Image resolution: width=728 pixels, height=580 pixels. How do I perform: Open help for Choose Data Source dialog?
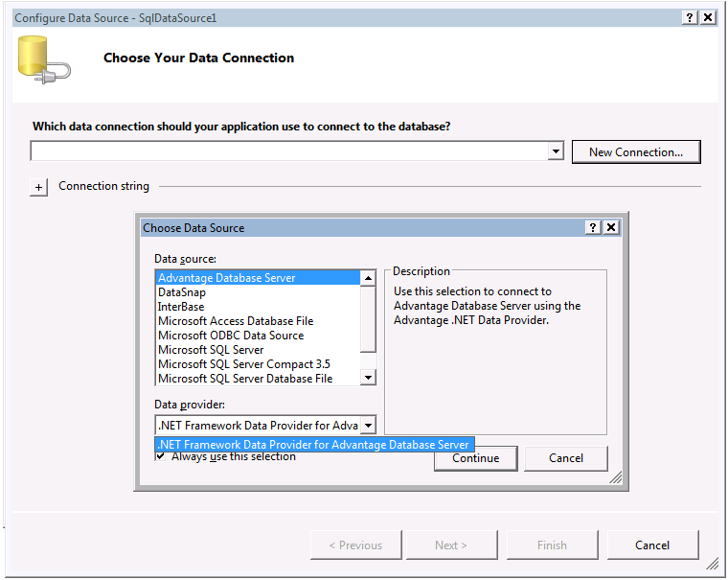pyautogui.click(x=592, y=228)
